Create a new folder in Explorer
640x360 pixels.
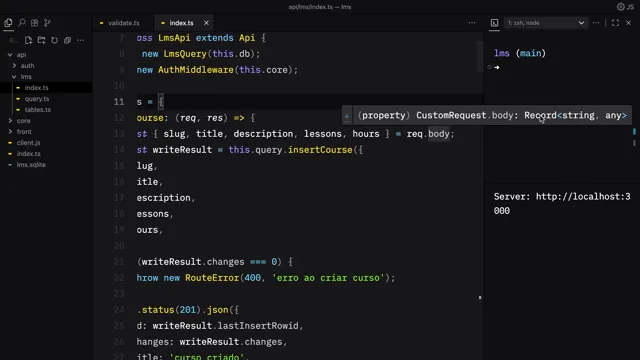pos(41,40)
